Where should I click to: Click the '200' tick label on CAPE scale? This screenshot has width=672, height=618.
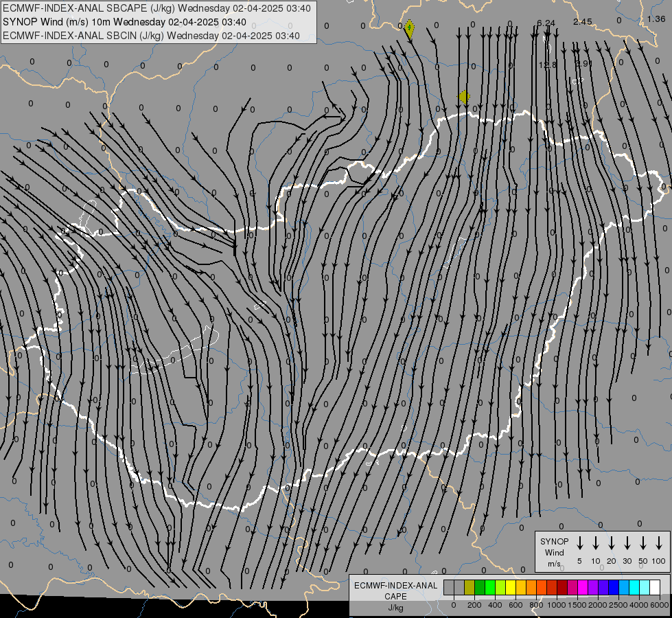click(x=474, y=605)
